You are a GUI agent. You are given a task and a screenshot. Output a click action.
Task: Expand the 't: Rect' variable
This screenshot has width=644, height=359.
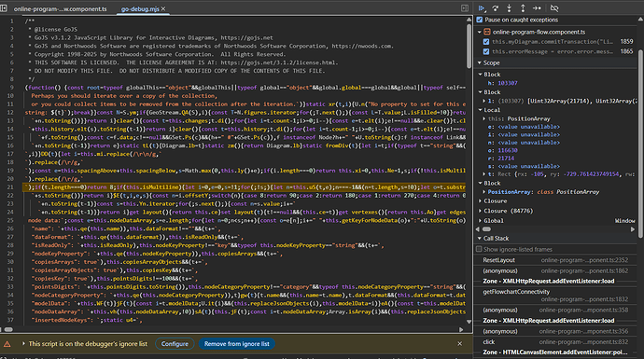click(x=483, y=174)
